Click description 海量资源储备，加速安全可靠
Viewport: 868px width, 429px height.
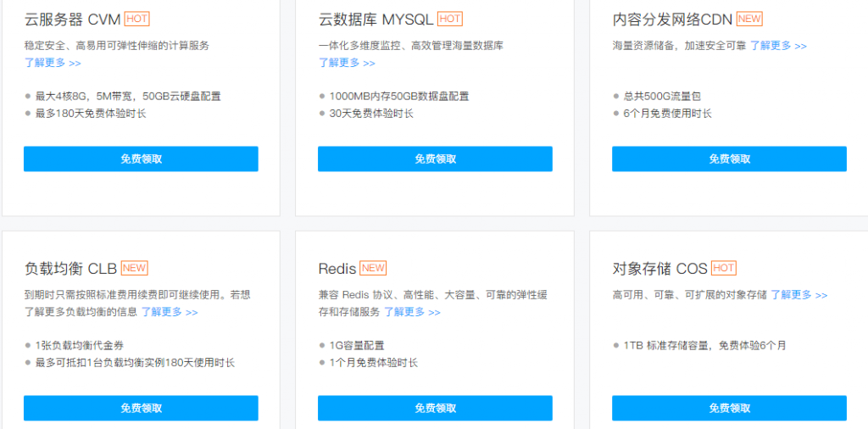coord(679,46)
